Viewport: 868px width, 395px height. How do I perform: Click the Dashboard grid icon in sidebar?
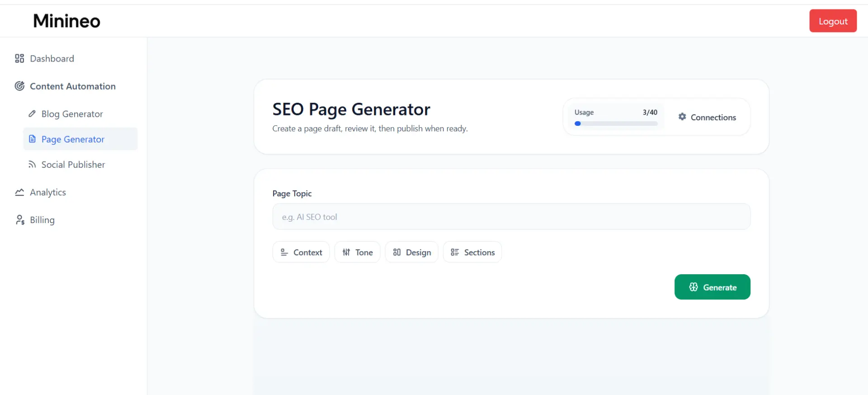(x=19, y=58)
